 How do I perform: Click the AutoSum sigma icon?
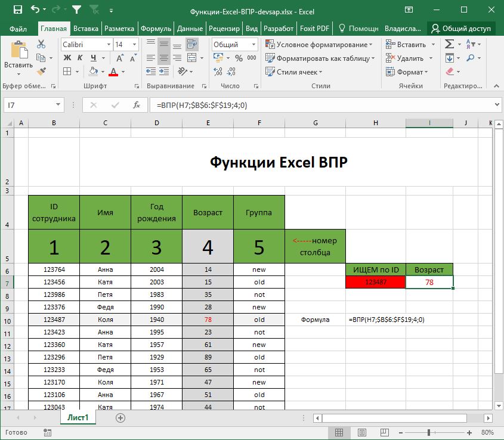[x=449, y=44]
